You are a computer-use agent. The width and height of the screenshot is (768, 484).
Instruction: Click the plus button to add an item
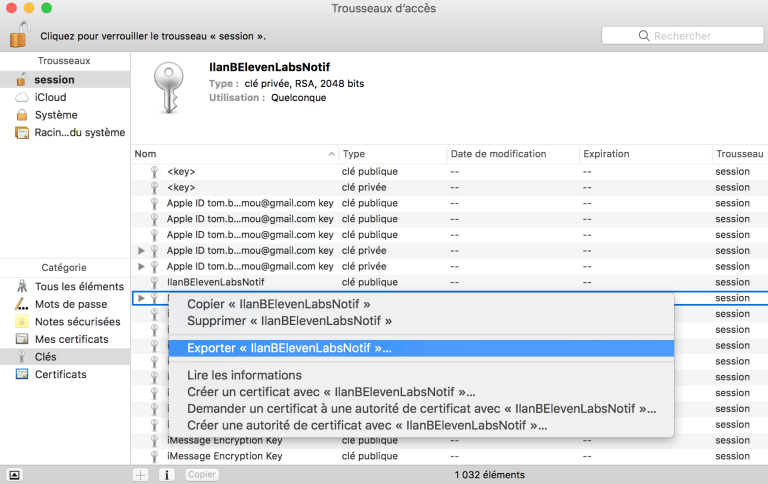click(x=142, y=475)
